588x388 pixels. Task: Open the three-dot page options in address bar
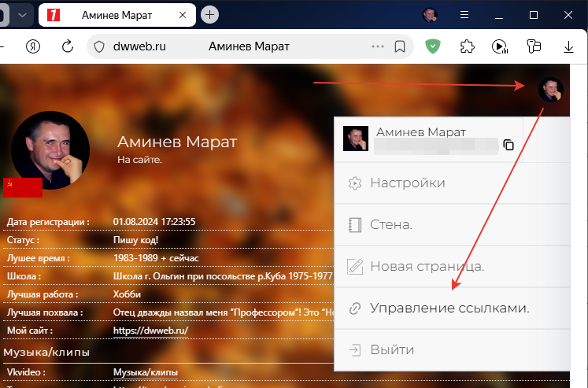point(378,46)
